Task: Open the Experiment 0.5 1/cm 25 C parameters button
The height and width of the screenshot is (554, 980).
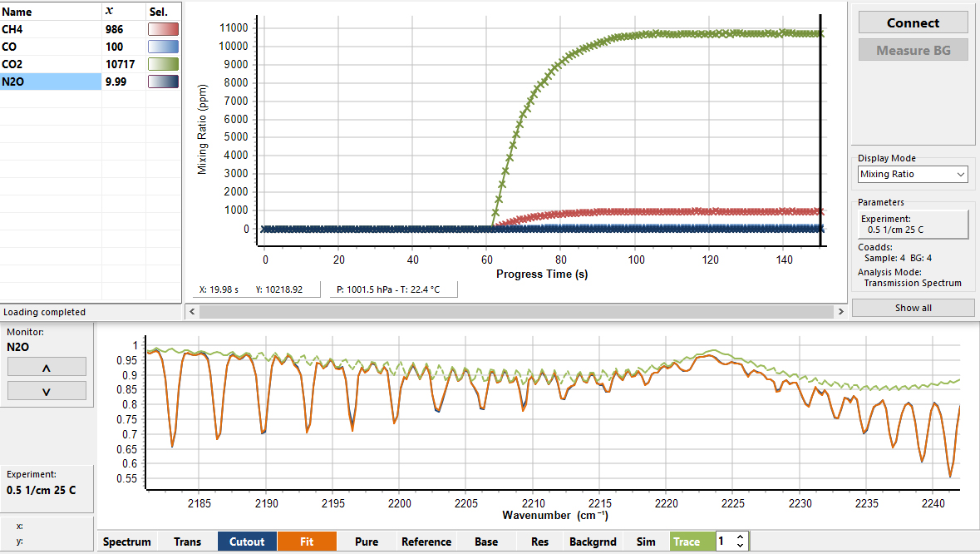Action: coord(913,224)
